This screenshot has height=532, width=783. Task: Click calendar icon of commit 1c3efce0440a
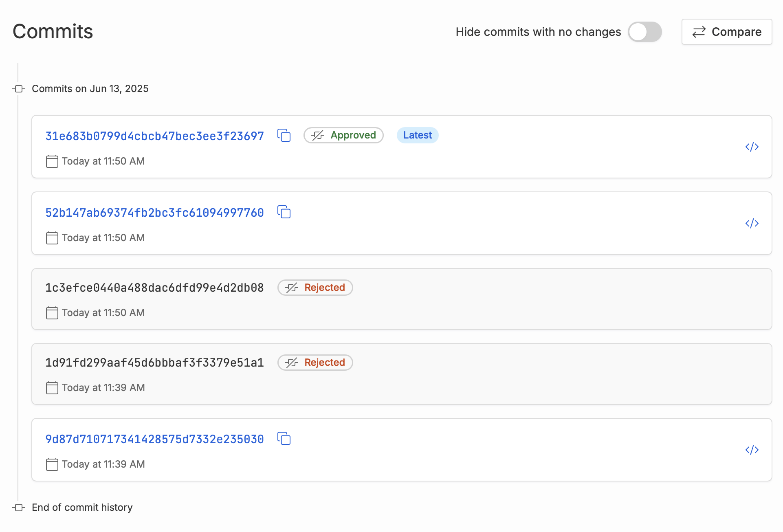(x=52, y=313)
